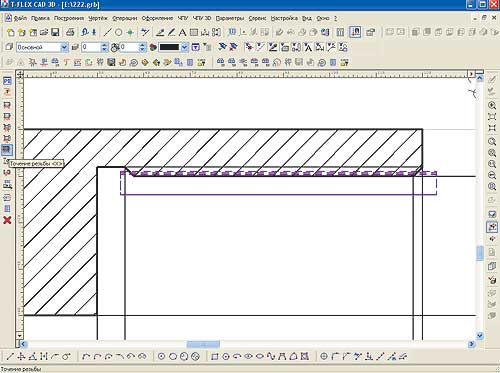This screenshot has height=373, width=500.
Task: Toggle the highlighted active toolbar mode button
Action: click(x=355, y=32)
